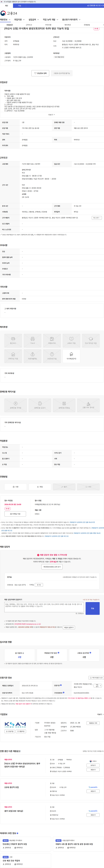Image resolution: width=104 pixels, height=868 pixels.
Task: Click the 고용24 입사지원 불가능 button
Action: tap(62, 73)
